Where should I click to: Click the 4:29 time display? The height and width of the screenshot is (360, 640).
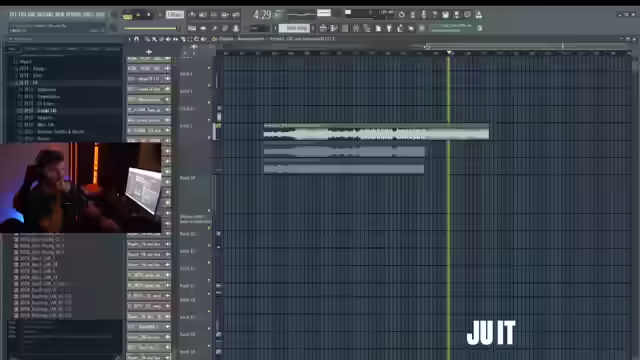point(262,15)
